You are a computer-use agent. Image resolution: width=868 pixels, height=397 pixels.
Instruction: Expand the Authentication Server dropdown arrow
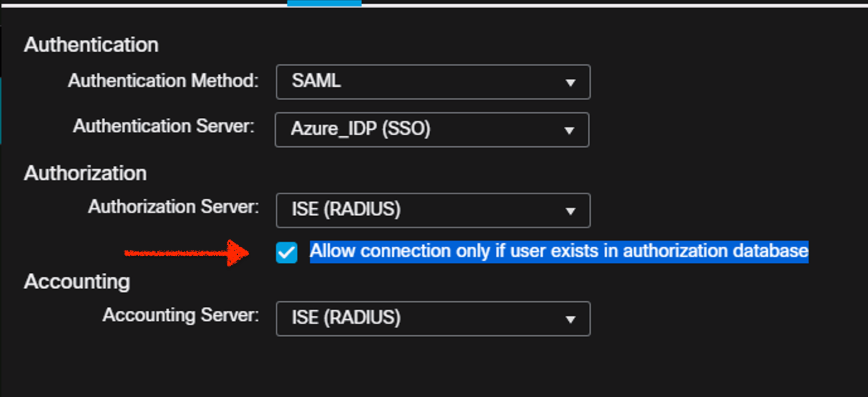click(x=569, y=130)
